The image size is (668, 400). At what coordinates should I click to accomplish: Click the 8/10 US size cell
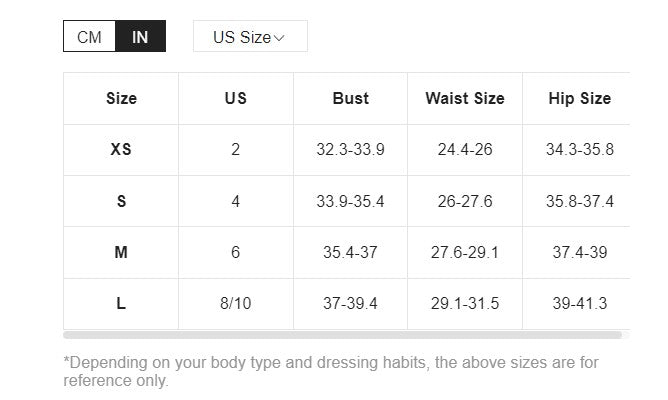coord(235,303)
